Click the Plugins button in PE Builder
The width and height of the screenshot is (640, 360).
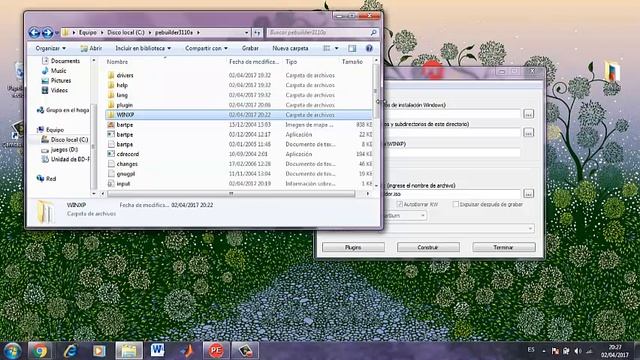pyautogui.click(x=353, y=247)
